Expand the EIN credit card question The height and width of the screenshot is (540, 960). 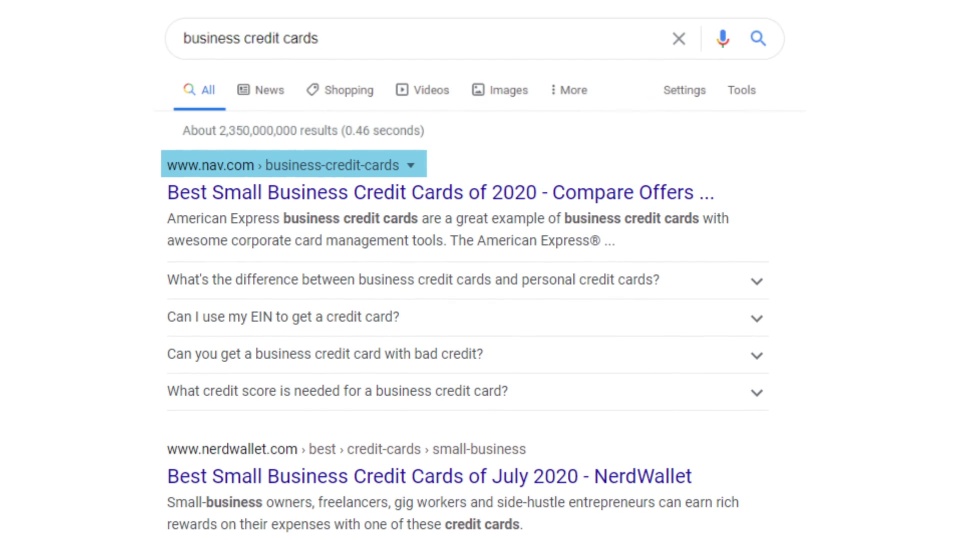pyautogui.click(x=467, y=318)
